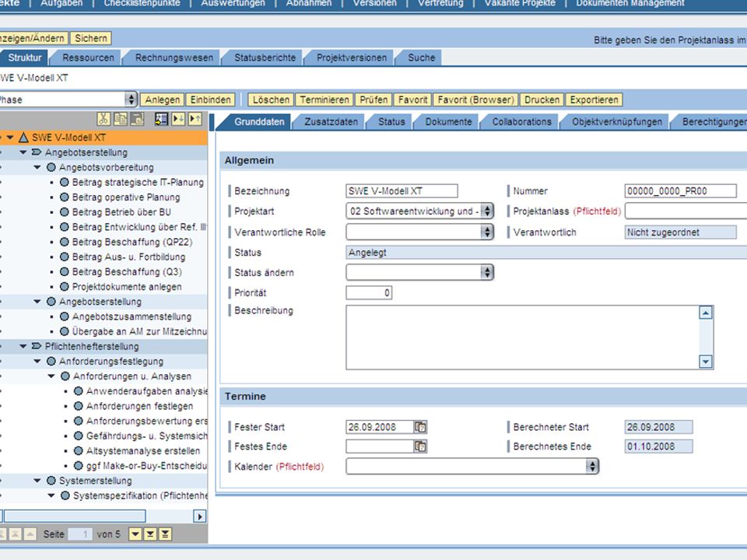The image size is (747, 560).
Task: Click the tree horizontal scroll right arrow
Action: coord(200,516)
